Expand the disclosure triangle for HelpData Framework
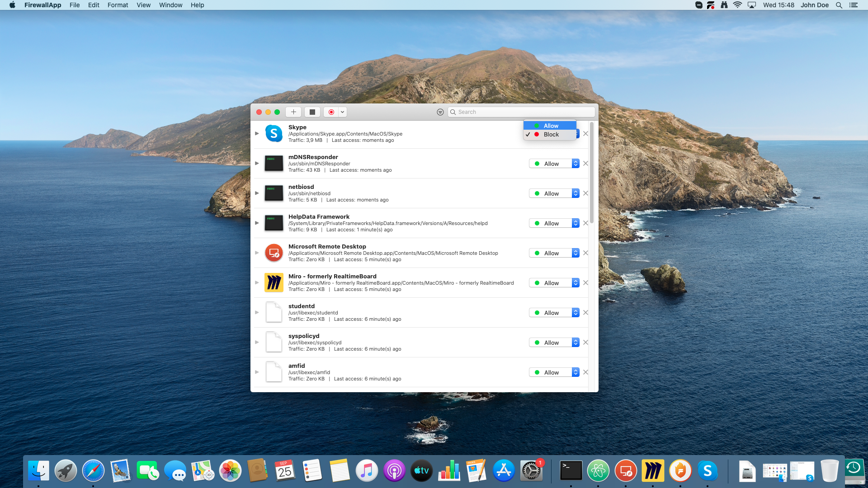The height and width of the screenshot is (488, 868). [x=256, y=223]
